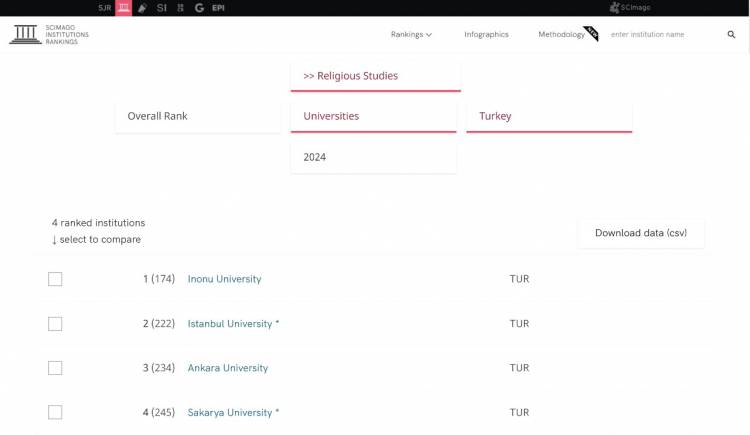Focus the enter institution name field
Viewport: 750px width, 435px height.
pyautogui.click(x=665, y=34)
